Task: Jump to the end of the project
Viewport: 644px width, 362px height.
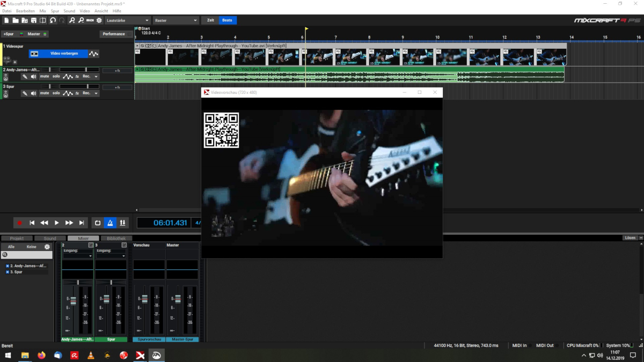Action: [x=82, y=223]
